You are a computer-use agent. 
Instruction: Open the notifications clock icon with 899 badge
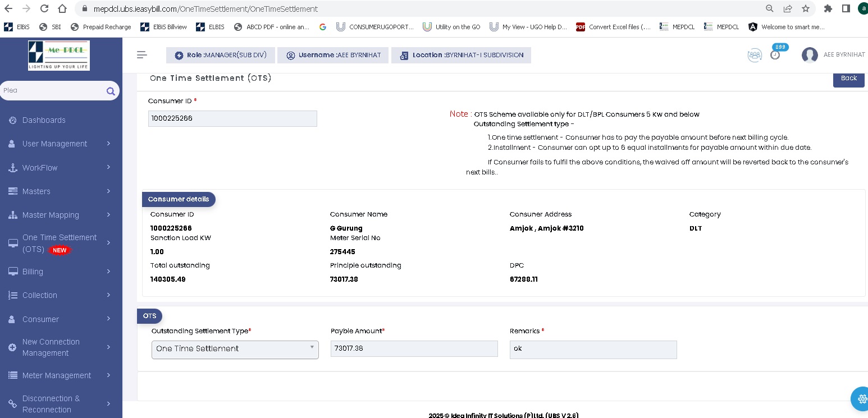pyautogui.click(x=775, y=55)
